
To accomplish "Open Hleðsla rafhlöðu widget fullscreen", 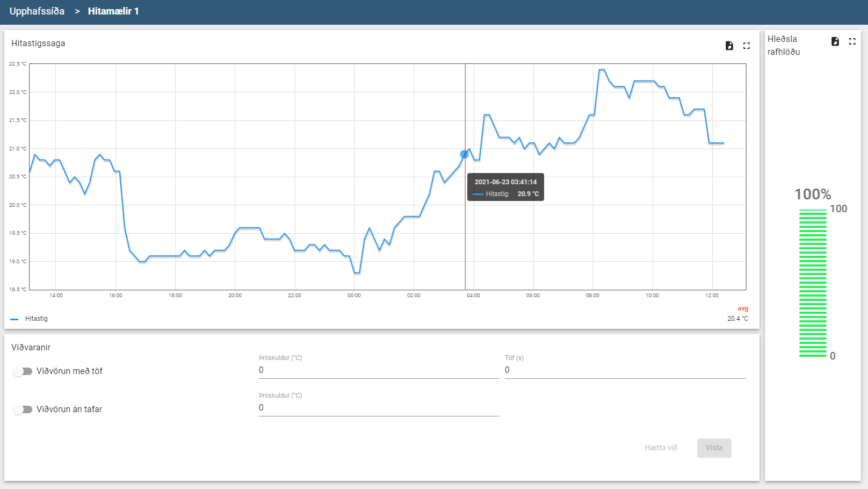I will click(x=852, y=41).
